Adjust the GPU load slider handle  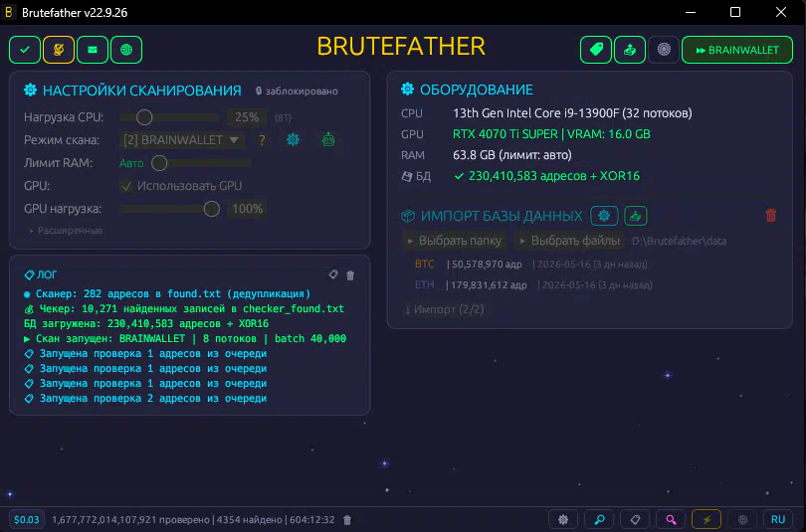[x=211, y=209]
